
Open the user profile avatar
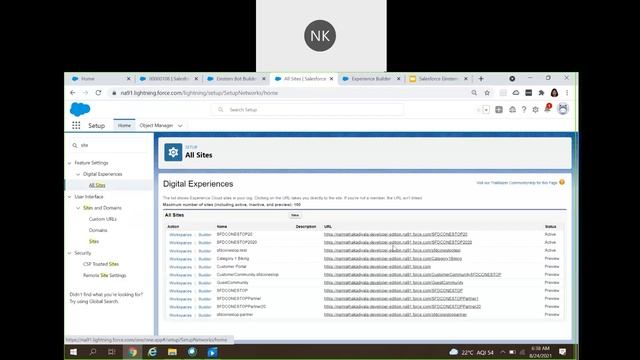pos(563,109)
